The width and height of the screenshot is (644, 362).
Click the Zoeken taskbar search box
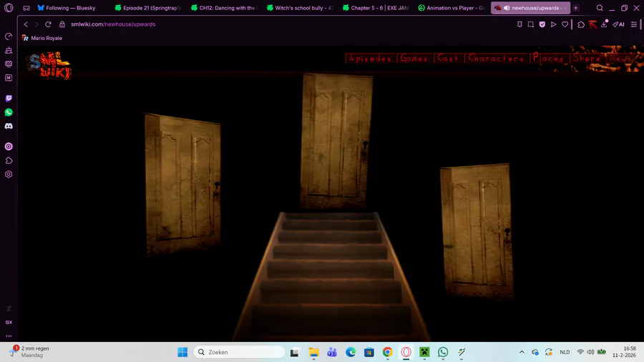point(239,352)
